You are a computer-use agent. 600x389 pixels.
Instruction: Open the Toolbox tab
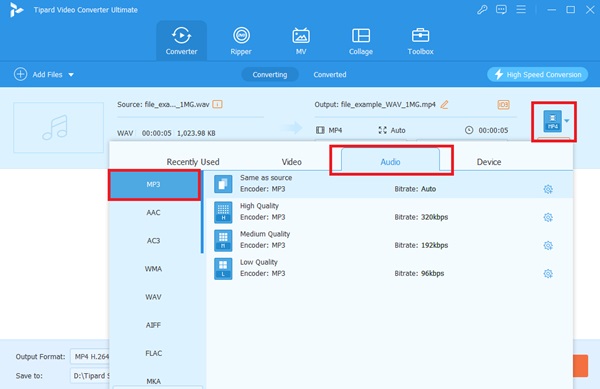[421, 41]
